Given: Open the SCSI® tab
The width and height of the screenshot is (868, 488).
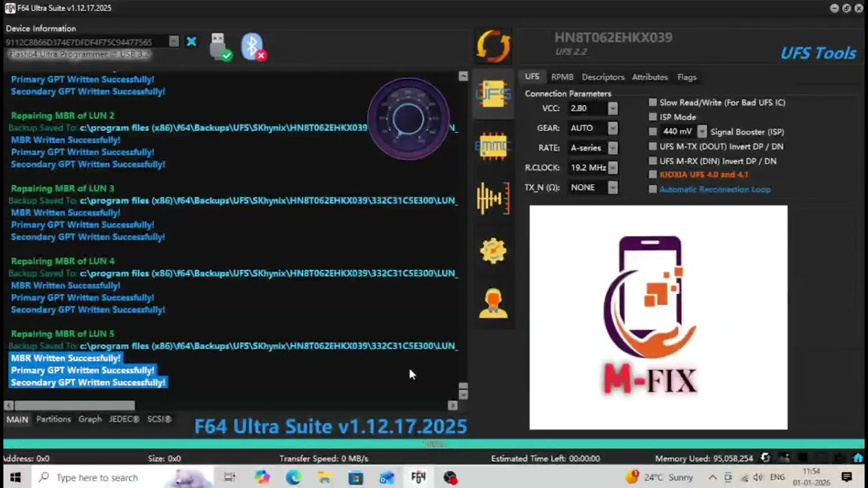Looking at the screenshot, I should coord(159,420).
